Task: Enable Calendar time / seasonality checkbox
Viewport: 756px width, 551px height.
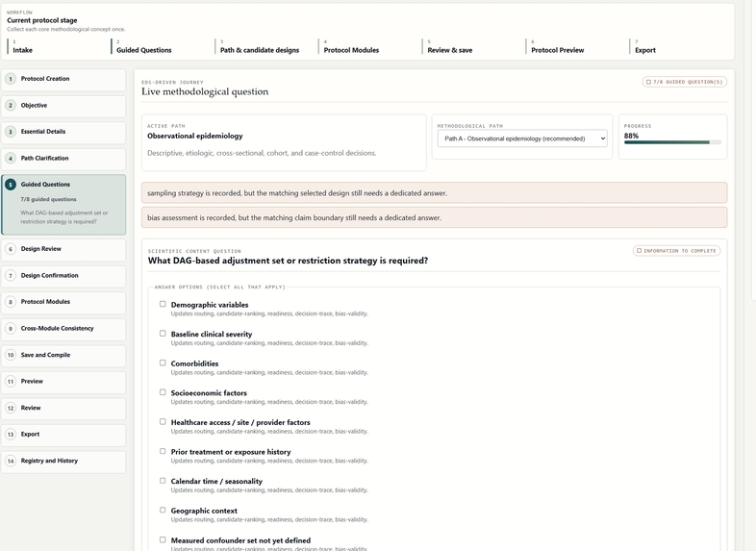Action: [x=163, y=481]
